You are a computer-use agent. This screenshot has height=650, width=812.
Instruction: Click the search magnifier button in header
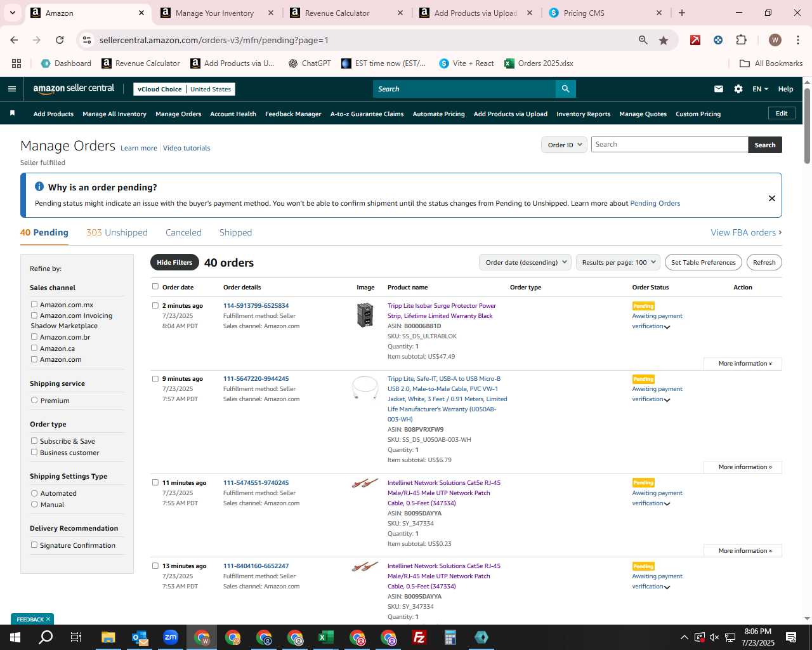coord(565,89)
